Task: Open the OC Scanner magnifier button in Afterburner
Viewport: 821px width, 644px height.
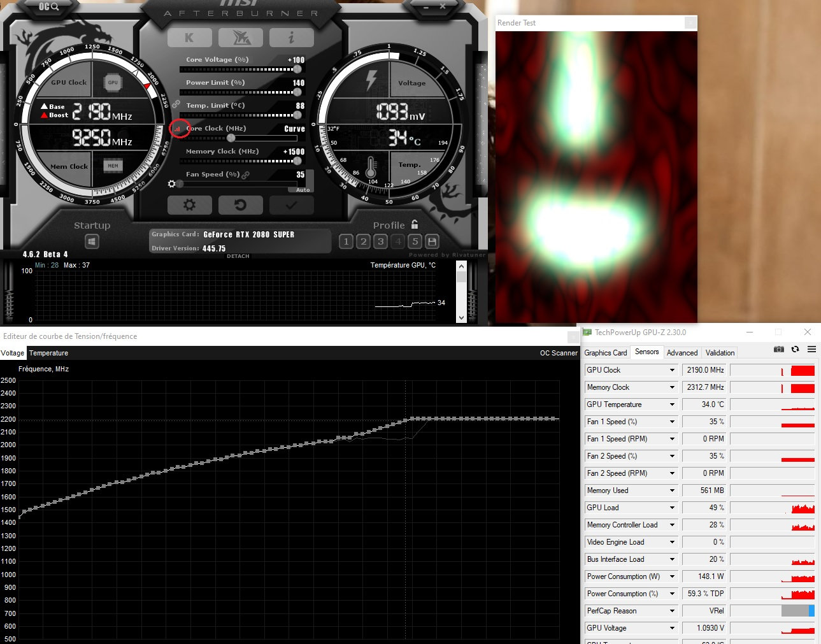Action: pyautogui.click(x=49, y=6)
